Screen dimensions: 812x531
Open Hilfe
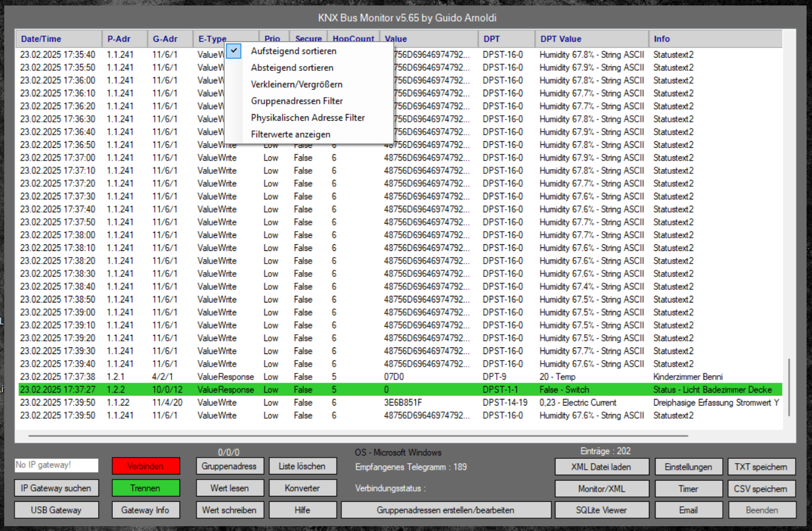tap(303, 510)
